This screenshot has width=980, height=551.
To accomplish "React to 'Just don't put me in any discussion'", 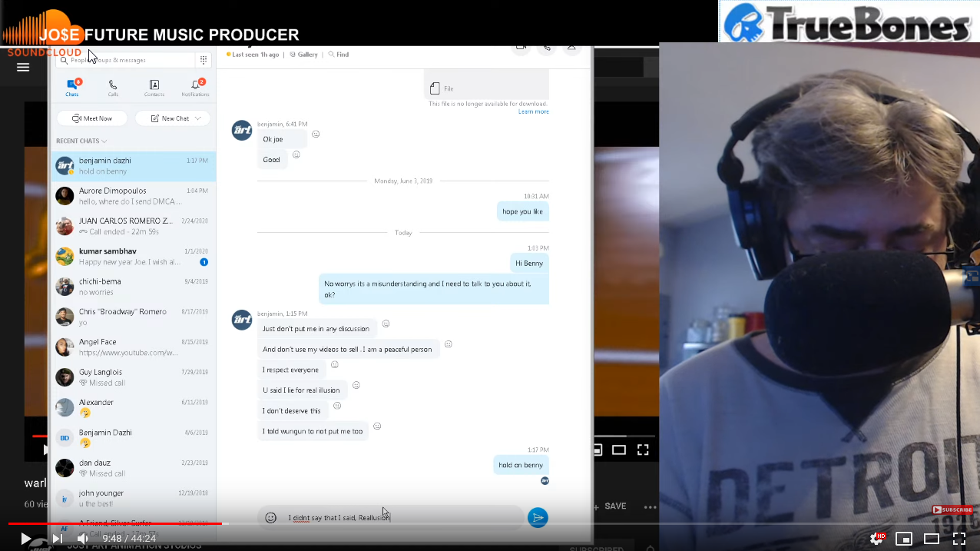I will 386,324.
